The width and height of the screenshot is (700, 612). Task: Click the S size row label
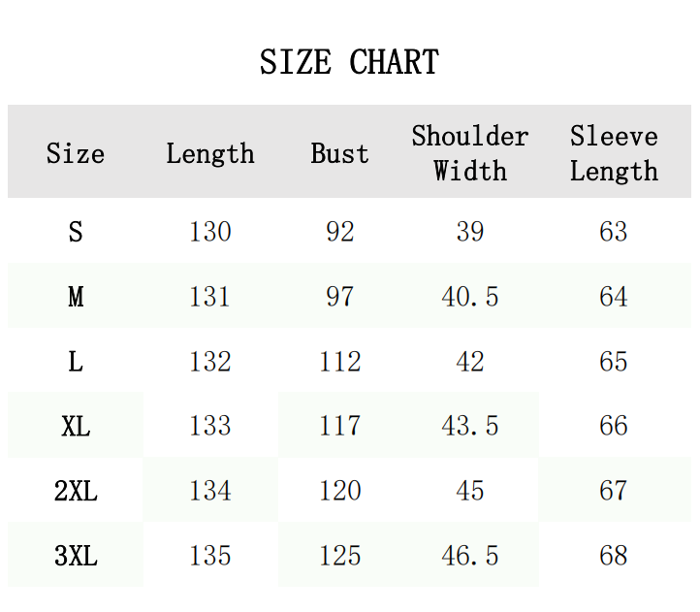[76, 232]
